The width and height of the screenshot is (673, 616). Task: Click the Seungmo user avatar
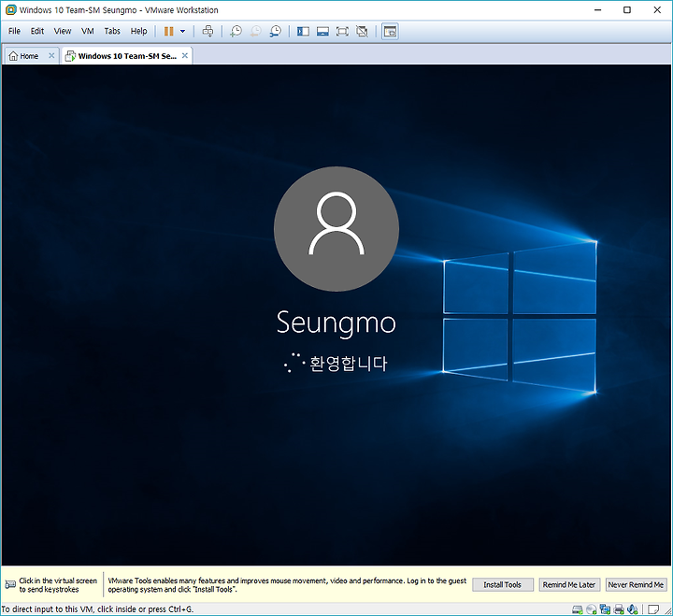click(x=336, y=229)
